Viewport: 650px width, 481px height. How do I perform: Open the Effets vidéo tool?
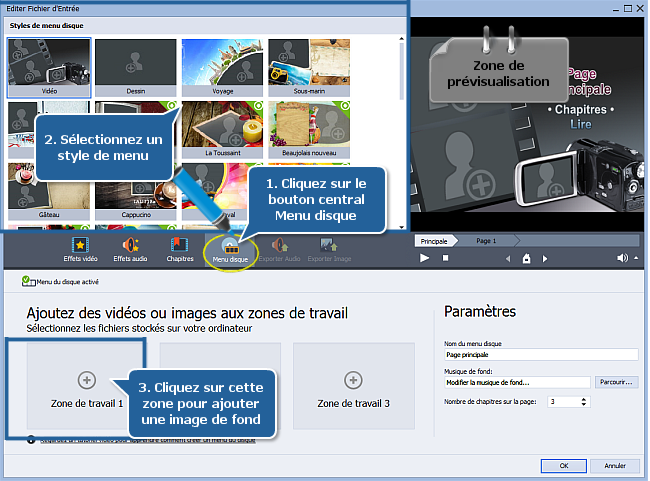tap(80, 250)
